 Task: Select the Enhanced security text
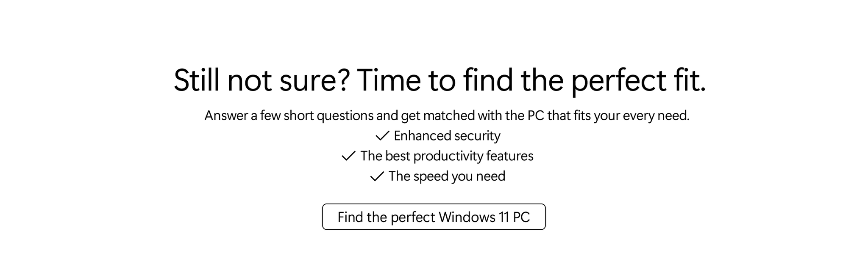click(x=447, y=136)
